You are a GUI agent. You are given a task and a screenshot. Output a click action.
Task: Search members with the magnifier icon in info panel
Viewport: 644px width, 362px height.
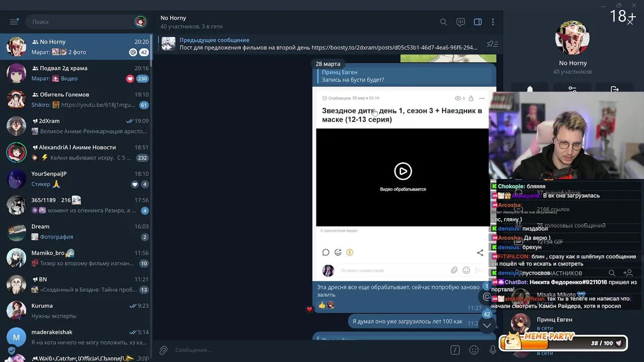pyautogui.click(x=612, y=273)
